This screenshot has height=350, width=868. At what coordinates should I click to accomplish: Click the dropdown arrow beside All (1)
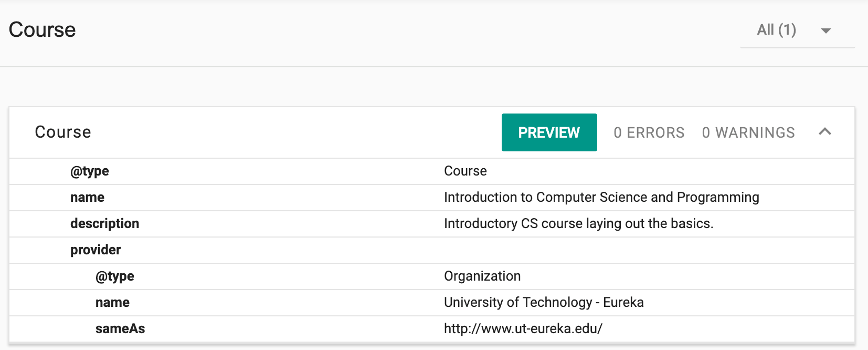pos(825,30)
